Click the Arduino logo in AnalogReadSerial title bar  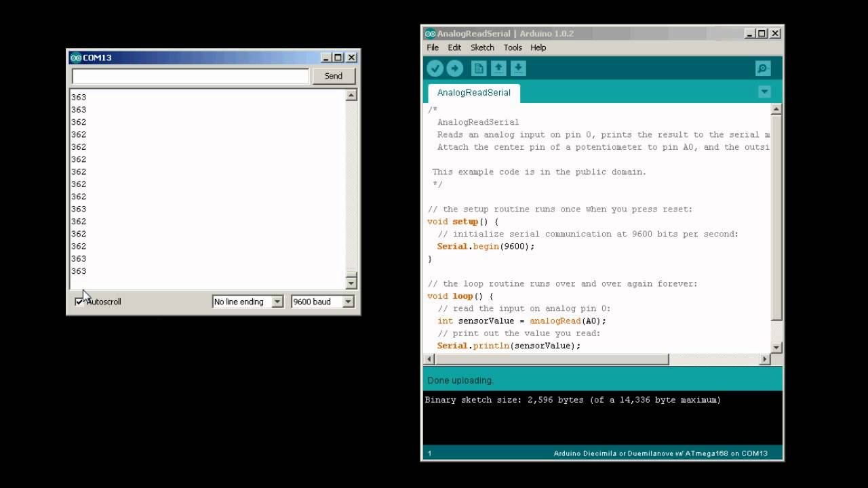point(430,34)
